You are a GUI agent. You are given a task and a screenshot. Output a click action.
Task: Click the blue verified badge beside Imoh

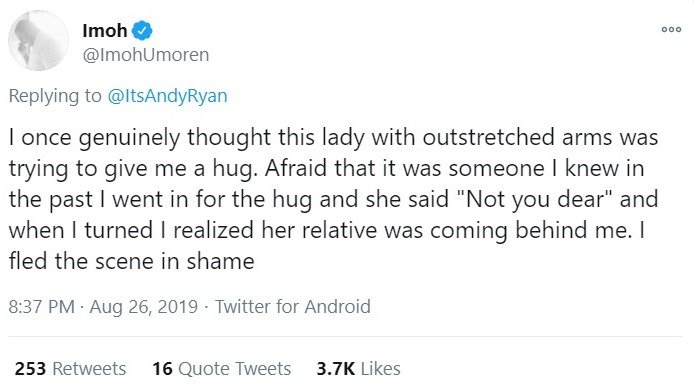[142, 31]
